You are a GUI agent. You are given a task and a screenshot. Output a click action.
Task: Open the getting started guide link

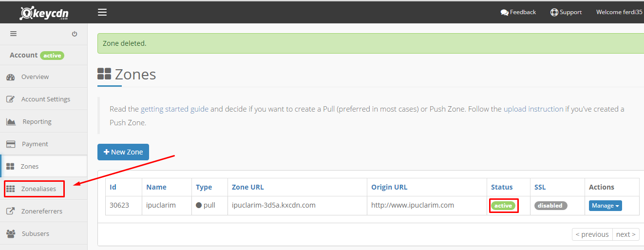[x=174, y=109]
